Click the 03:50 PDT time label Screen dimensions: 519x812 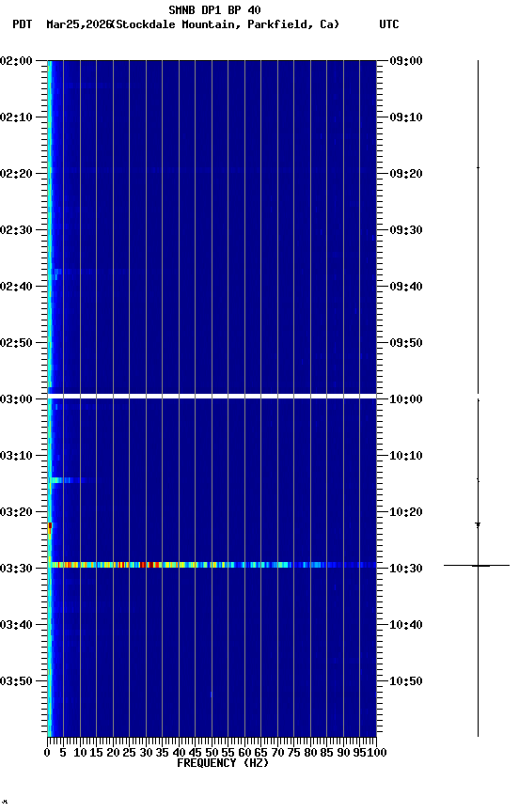[16, 681]
